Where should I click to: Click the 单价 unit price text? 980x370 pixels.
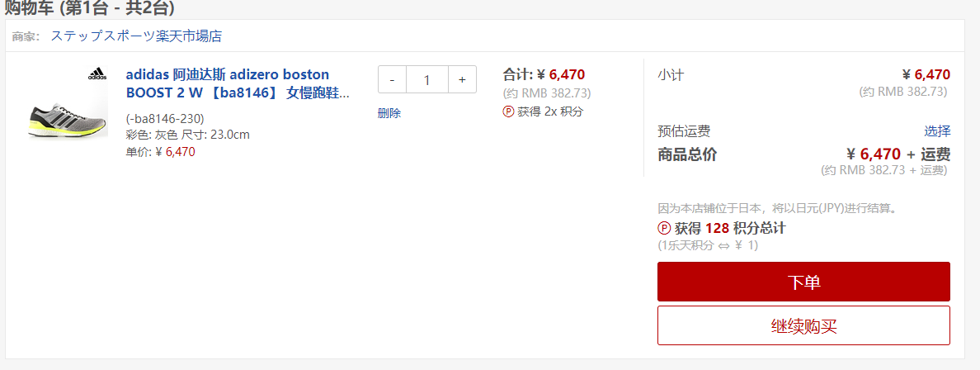161,151
